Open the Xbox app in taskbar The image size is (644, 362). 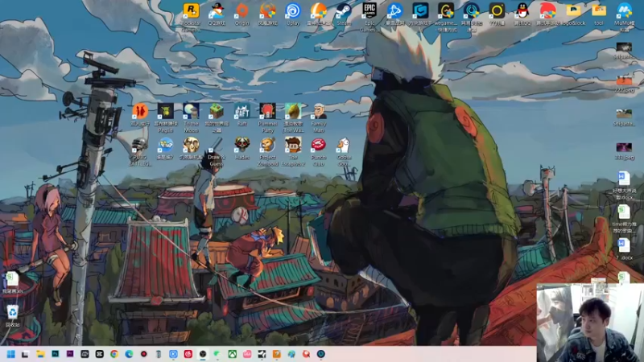pos(232,354)
